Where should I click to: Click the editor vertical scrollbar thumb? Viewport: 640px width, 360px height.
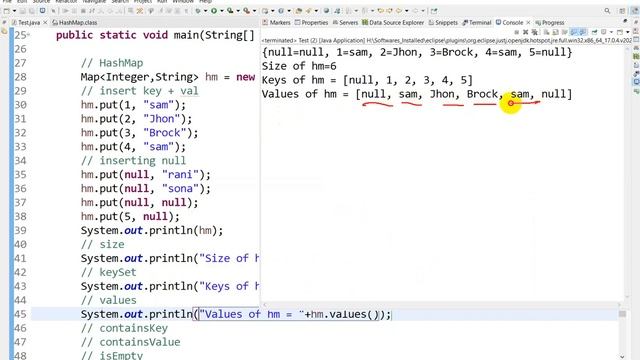click(622, 313)
